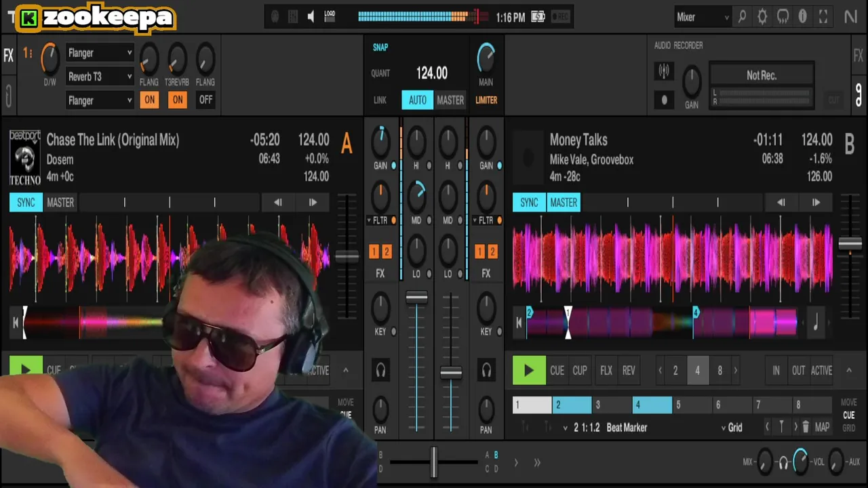
Task: Switch to the CUE panel tab
Action: 849,415
